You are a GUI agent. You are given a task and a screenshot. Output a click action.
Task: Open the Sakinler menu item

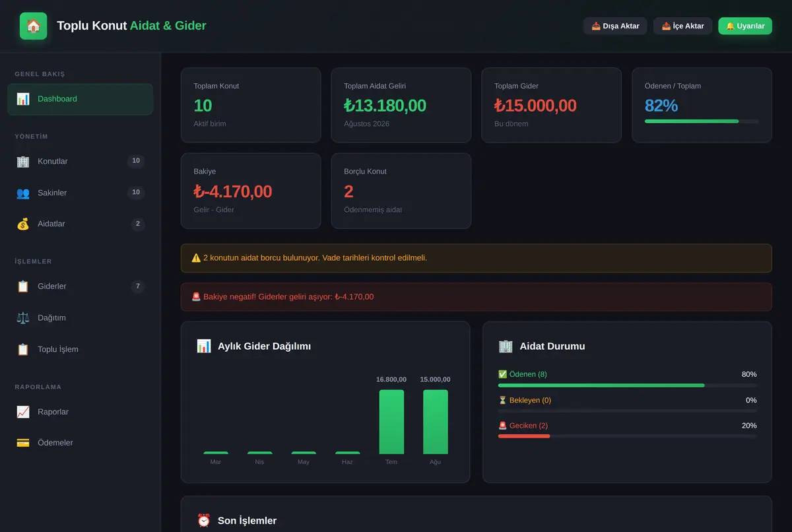[x=80, y=193]
